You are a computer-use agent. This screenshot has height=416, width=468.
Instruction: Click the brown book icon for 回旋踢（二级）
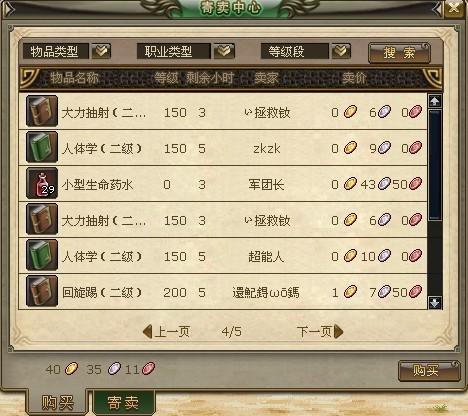click(42, 291)
